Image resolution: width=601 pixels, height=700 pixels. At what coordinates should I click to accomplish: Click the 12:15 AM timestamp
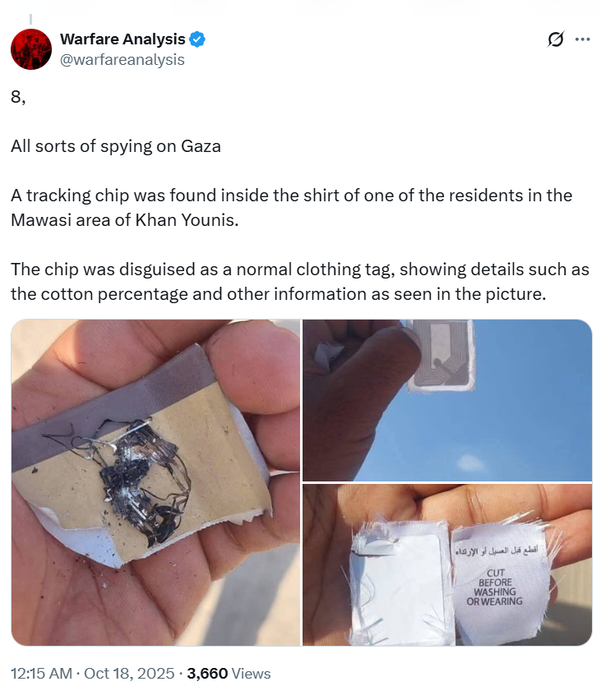[41, 673]
